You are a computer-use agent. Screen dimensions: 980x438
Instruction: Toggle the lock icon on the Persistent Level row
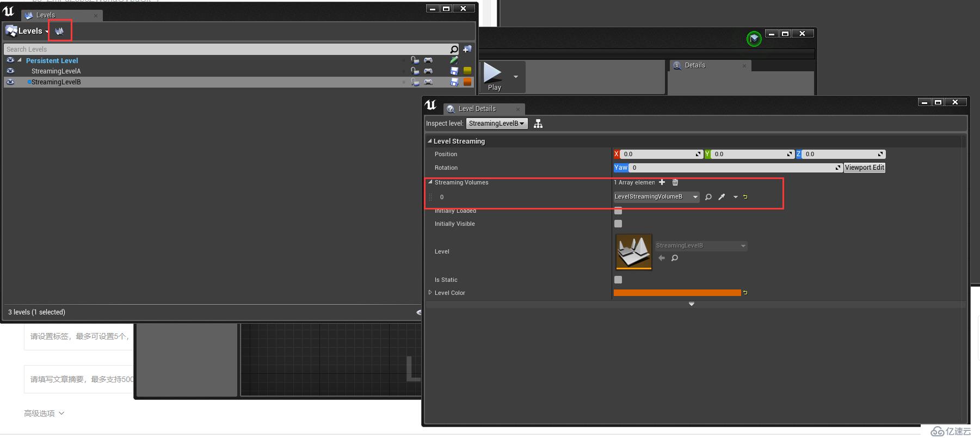click(x=415, y=60)
